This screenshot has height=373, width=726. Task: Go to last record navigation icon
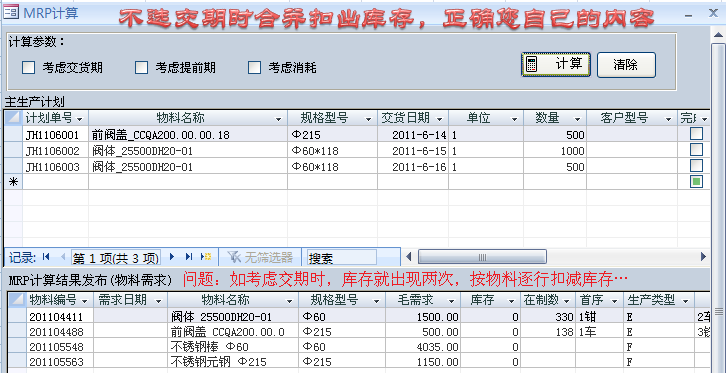click(x=189, y=257)
